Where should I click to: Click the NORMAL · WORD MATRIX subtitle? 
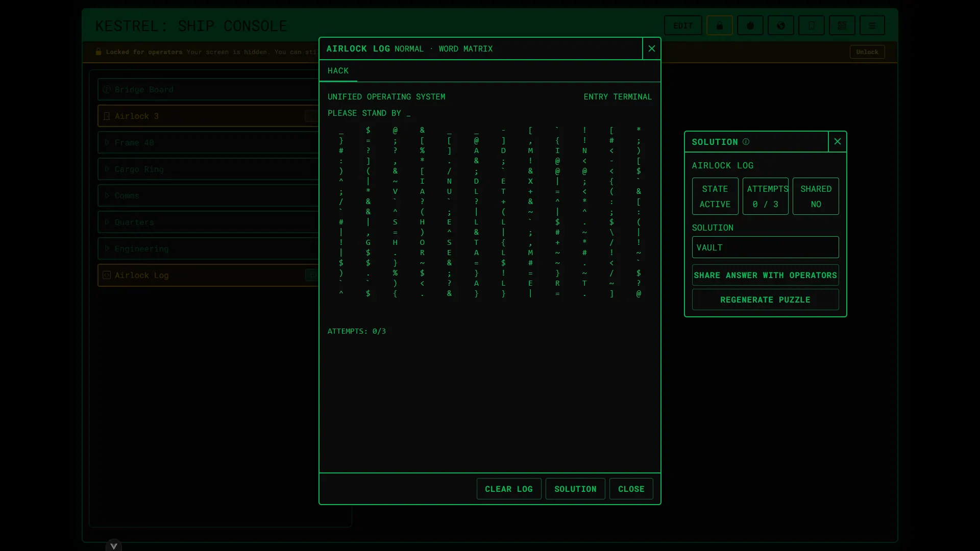click(444, 48)
